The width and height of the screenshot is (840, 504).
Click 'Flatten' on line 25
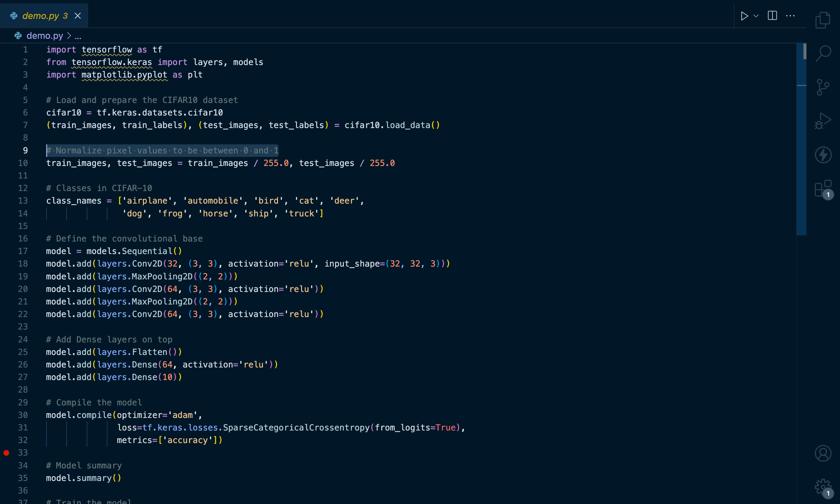coord(149,352)
